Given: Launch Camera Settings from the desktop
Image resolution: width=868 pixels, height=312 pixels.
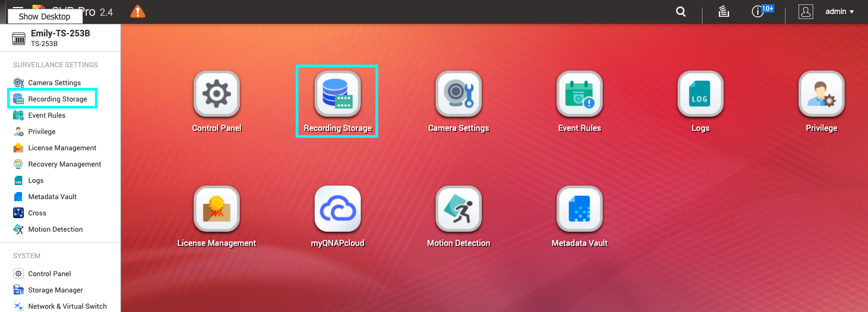Looking at the screenshot, I should (x=458, y=94).
